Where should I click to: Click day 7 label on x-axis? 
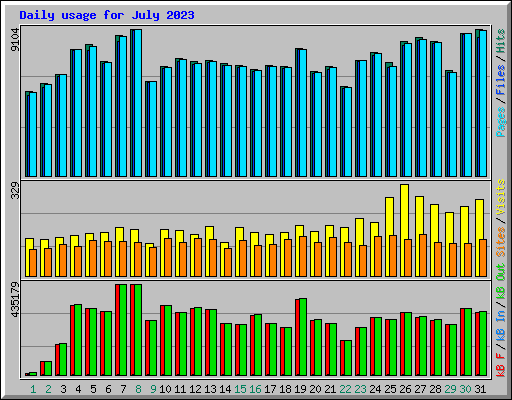pyautogui.click(x=123, y=389)
